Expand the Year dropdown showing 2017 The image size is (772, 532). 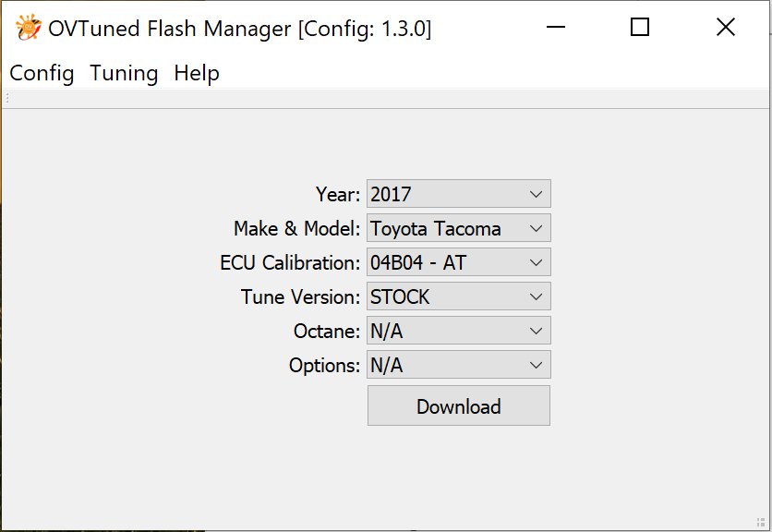point(458,194)
